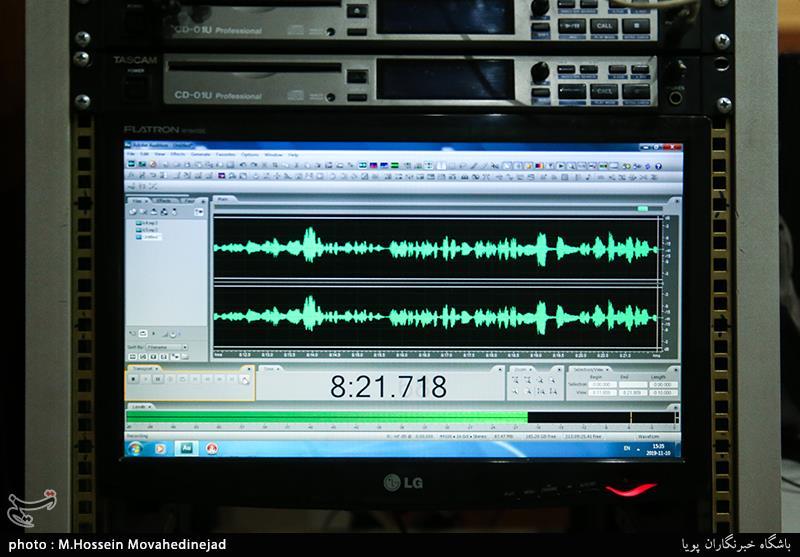Click the level meter bar in Levels panel

tap(330, 417)
